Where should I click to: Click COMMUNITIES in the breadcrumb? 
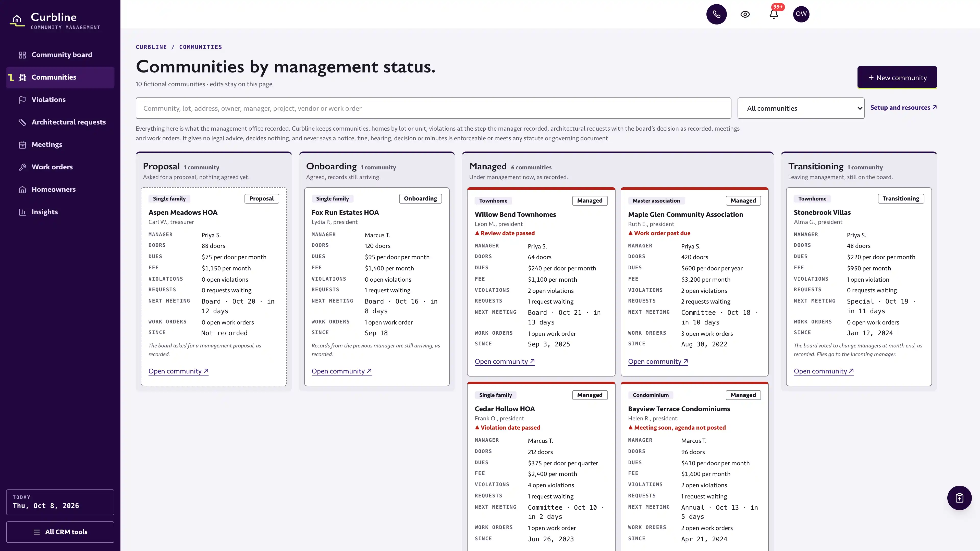pos(201,47)
